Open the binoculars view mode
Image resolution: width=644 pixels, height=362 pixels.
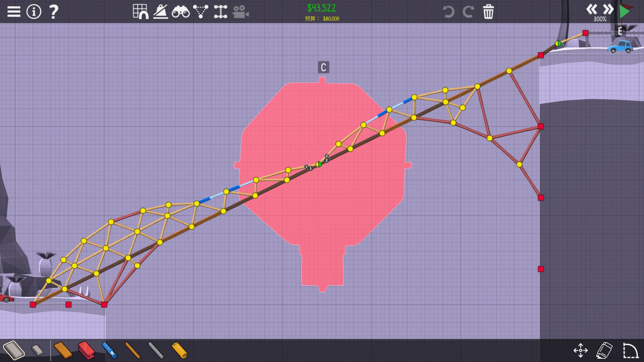[180, 12]
